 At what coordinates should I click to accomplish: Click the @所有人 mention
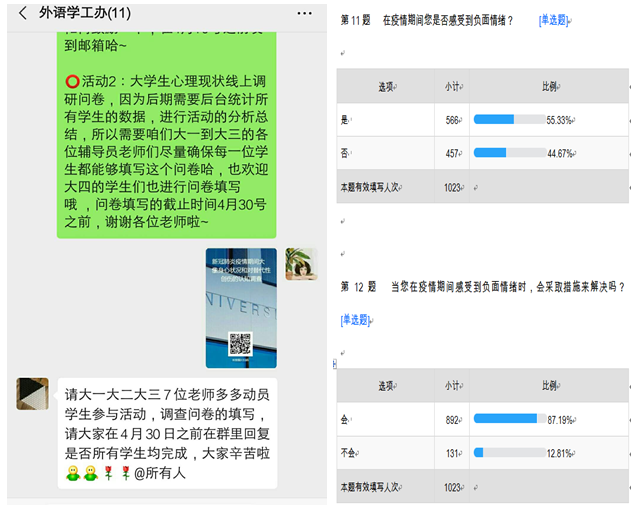[159, 472]
